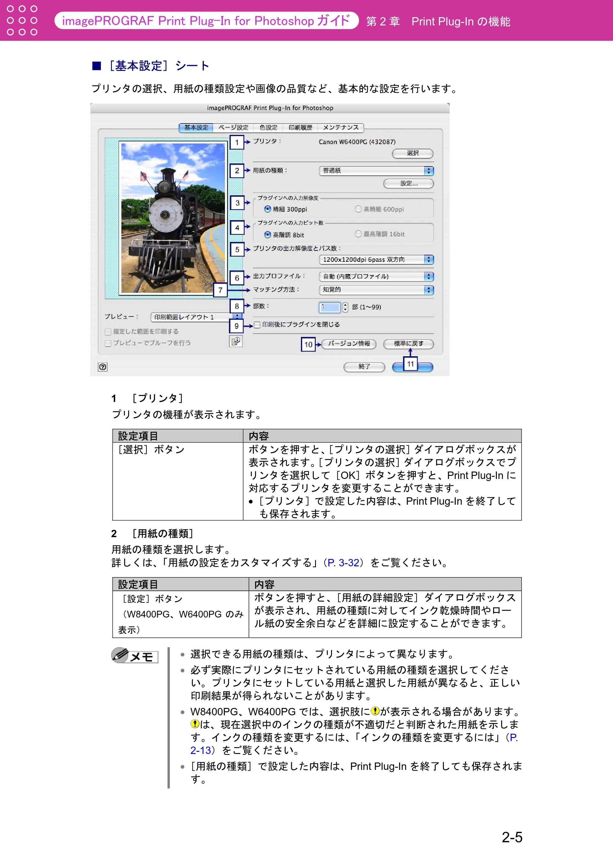Viewport: 613px width, 868px height.
Task: Click the 部数 stepper arrows
Action: pyautogui.click(x=345, y=307)
